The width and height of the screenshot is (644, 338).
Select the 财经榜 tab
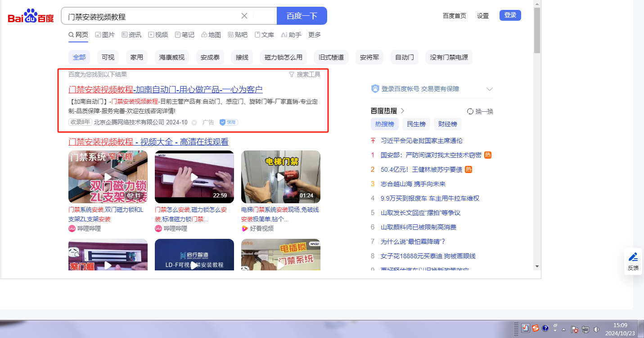pyautogui.click(x=448, y=124)
